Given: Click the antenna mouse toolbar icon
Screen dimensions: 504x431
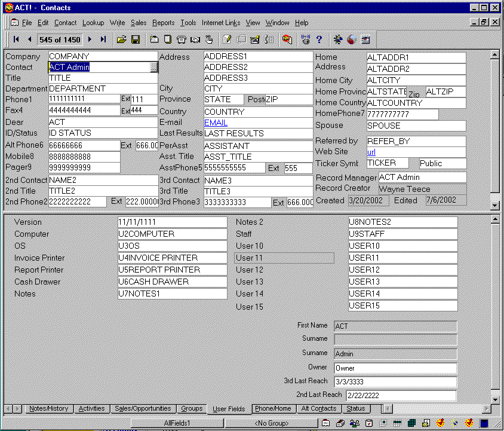Looking at the screenshot, I should coord(305,39).
